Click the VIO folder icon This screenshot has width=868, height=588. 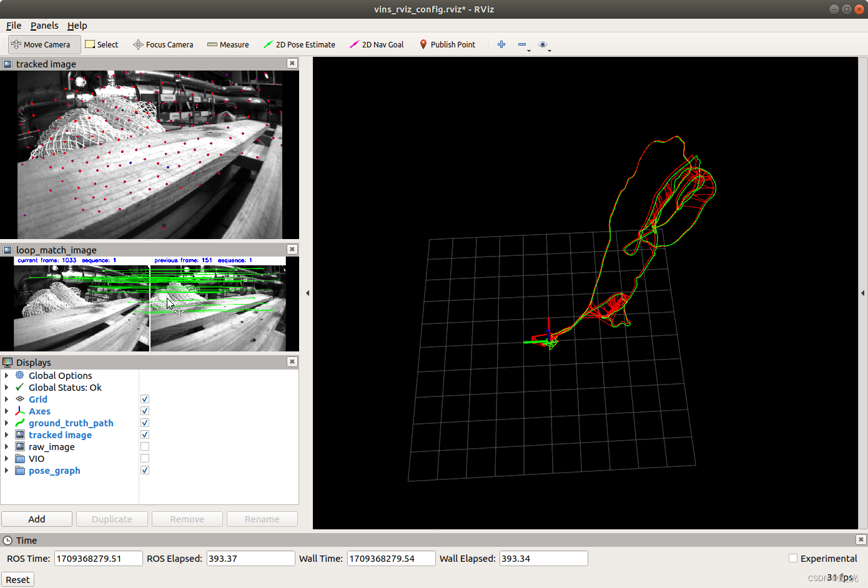point(20,458)
